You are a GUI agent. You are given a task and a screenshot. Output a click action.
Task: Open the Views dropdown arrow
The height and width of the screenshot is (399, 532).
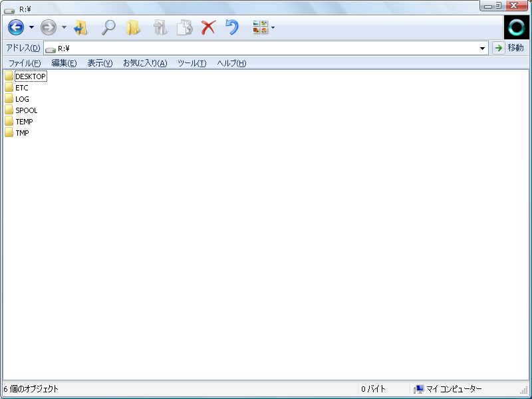273,27
